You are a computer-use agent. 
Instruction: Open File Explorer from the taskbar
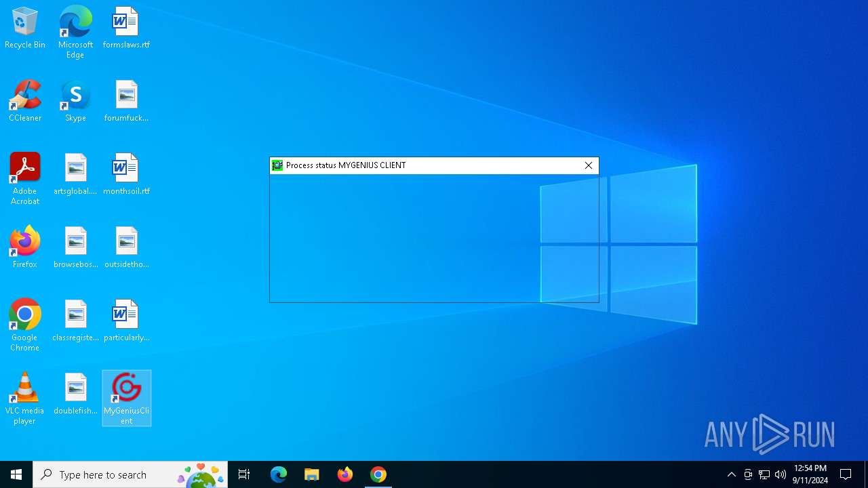[312, 474]
